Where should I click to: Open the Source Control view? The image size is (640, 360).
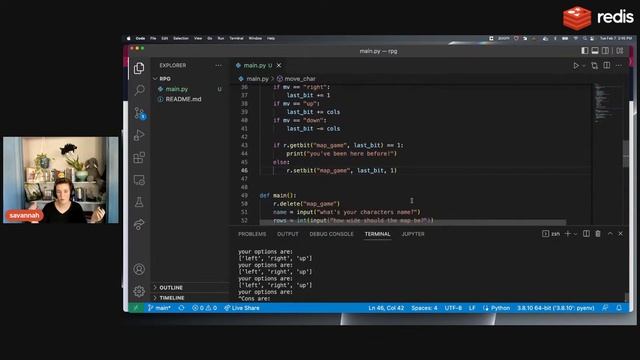click(139, 113)
